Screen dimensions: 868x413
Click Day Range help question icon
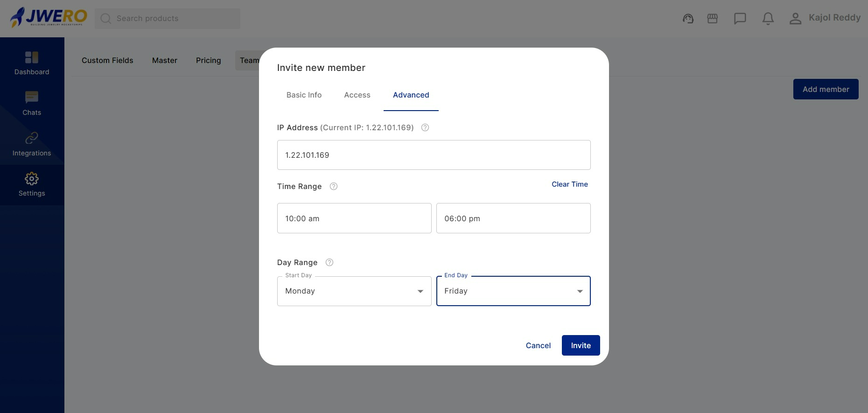[x=329, y=263]
